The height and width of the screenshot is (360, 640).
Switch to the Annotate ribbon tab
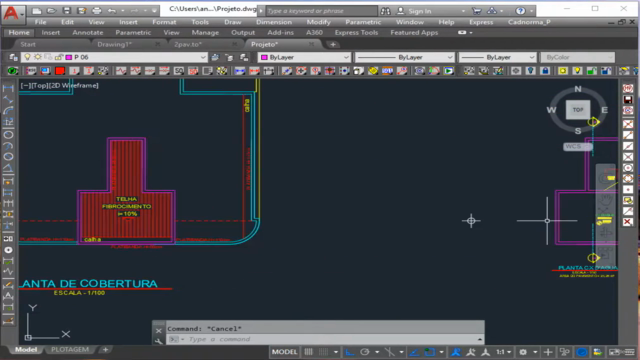(x=88, y=33)
